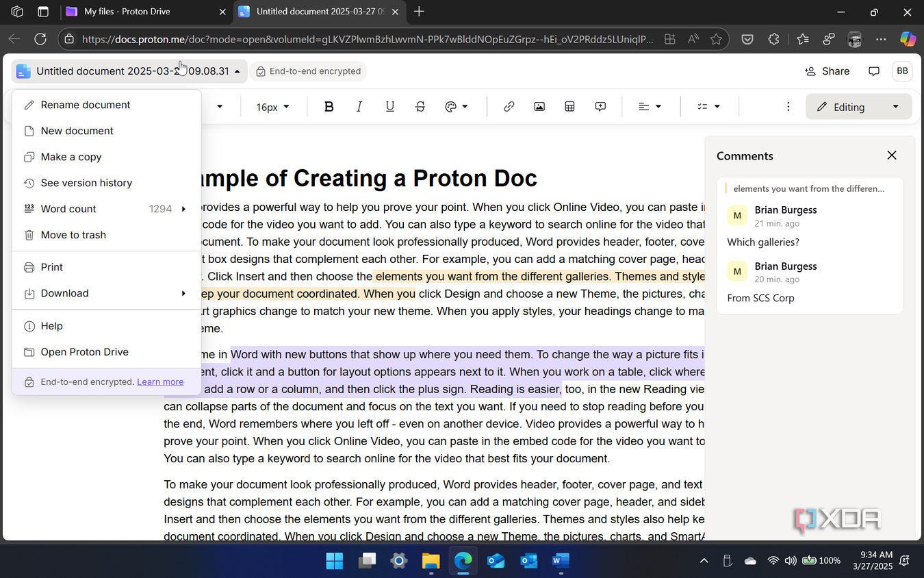924x578 pixels.
Task: Apply underline formatting
Action: (390, 107)
